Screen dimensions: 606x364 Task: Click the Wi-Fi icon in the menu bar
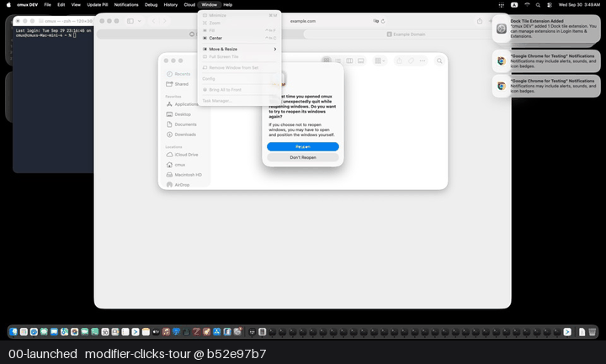pyautogui.click(x=527, y=5)
